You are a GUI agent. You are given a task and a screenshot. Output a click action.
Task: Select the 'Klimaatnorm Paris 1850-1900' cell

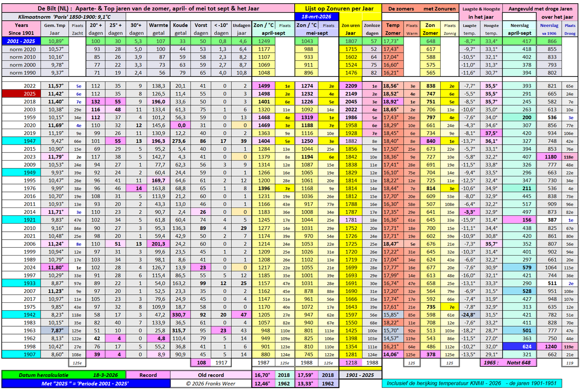pos(64,17)
